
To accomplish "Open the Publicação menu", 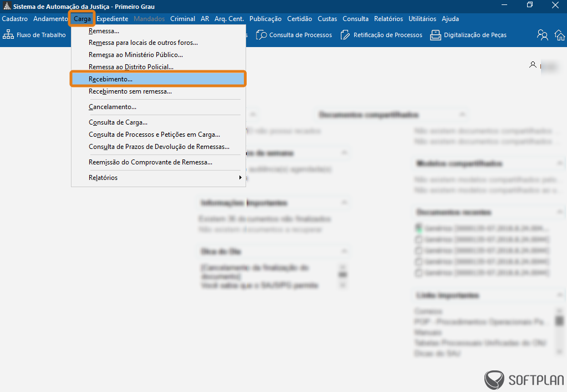I will point(265,18).
